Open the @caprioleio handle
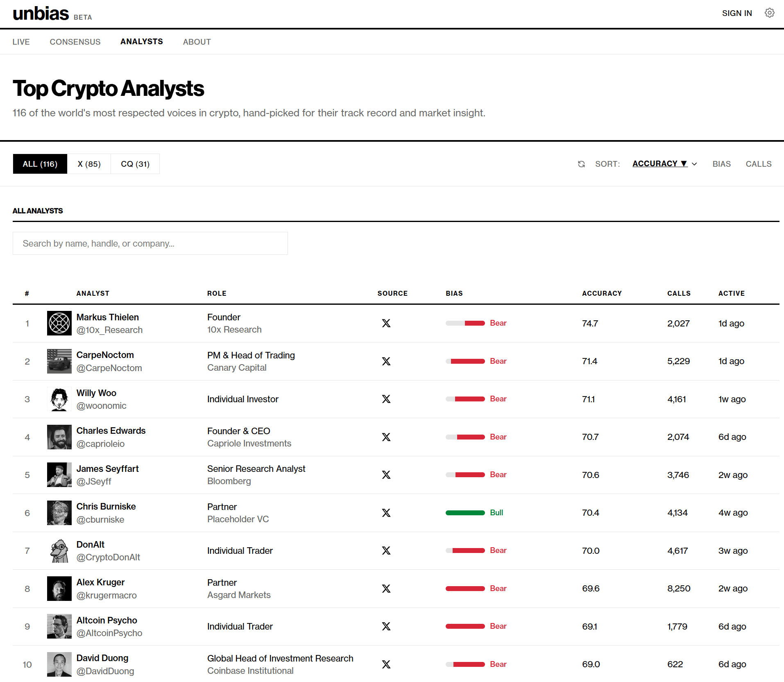The height and width of the screenshot is (682, 784). [x=100, y=444]
